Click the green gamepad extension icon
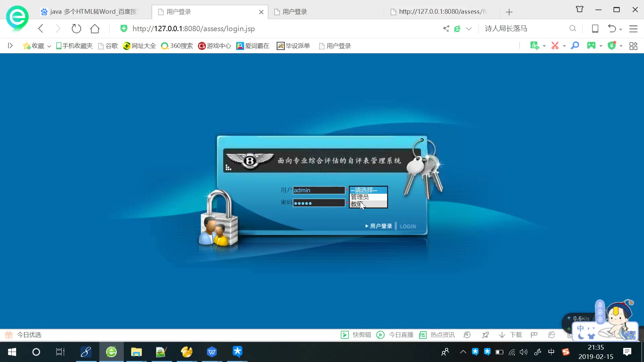This screenshot has width=644, height=362. [591, 46]
